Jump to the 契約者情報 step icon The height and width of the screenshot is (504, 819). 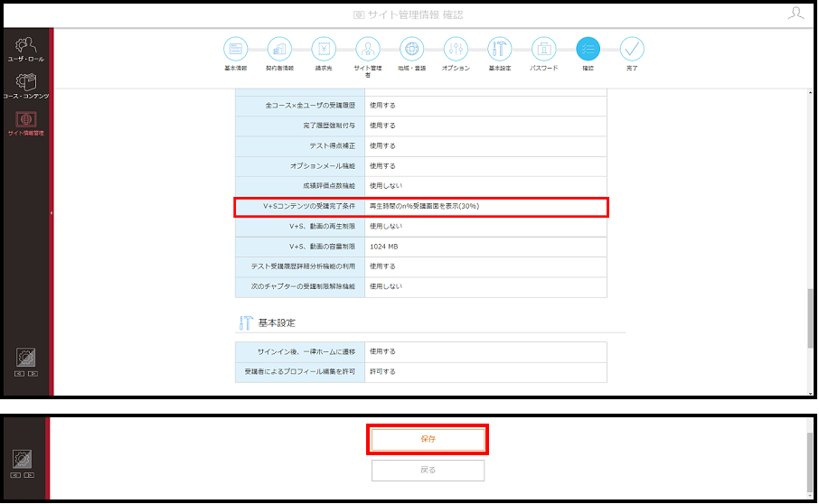[x=279, y=49]
